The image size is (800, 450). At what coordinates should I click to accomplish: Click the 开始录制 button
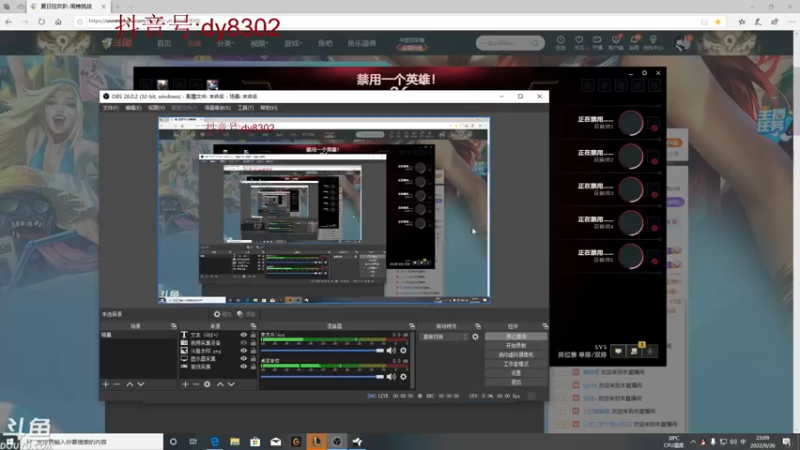516,346
